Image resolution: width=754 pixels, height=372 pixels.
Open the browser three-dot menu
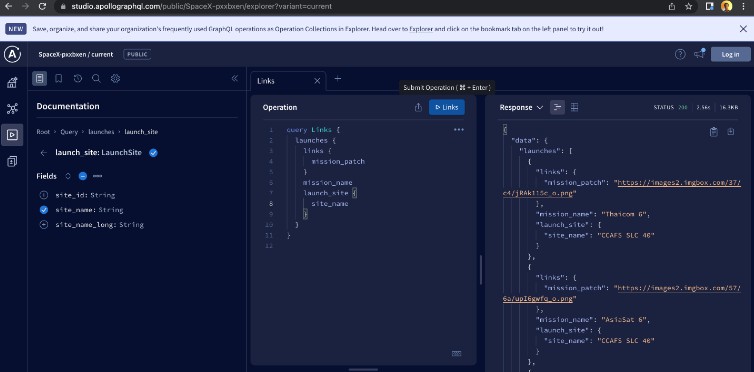[x=743, y=7]
